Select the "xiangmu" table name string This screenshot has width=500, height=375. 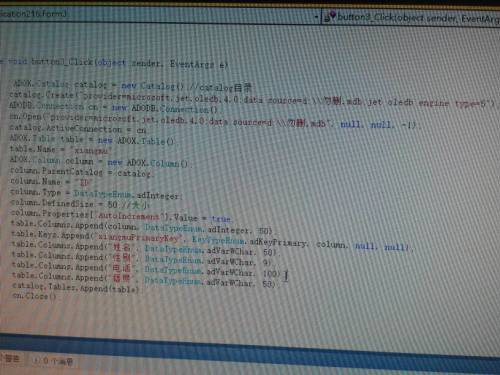click(x=90, y=151)
